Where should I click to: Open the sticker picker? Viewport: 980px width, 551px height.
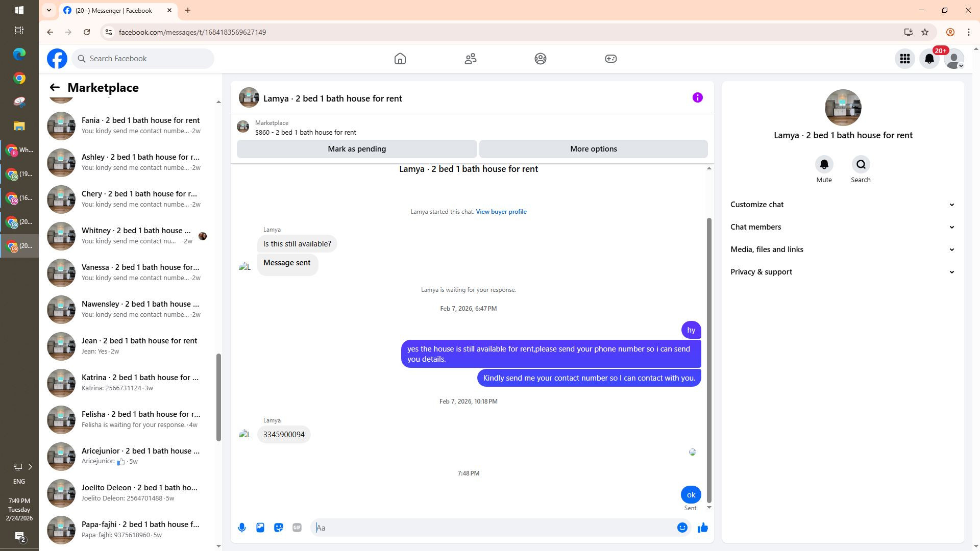(279, 528)
